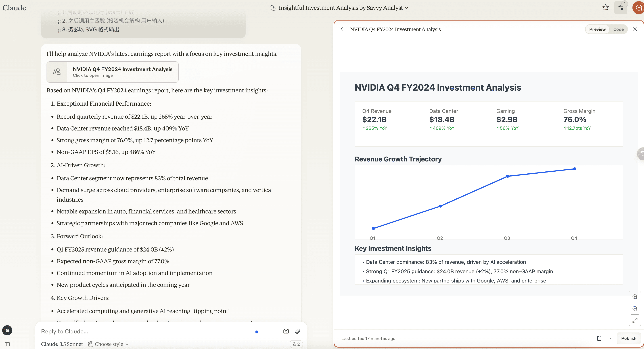This screenshot has height=349, width=644.
Task: Select the '$2.9B' Gaming value
Action: point(507,120)
